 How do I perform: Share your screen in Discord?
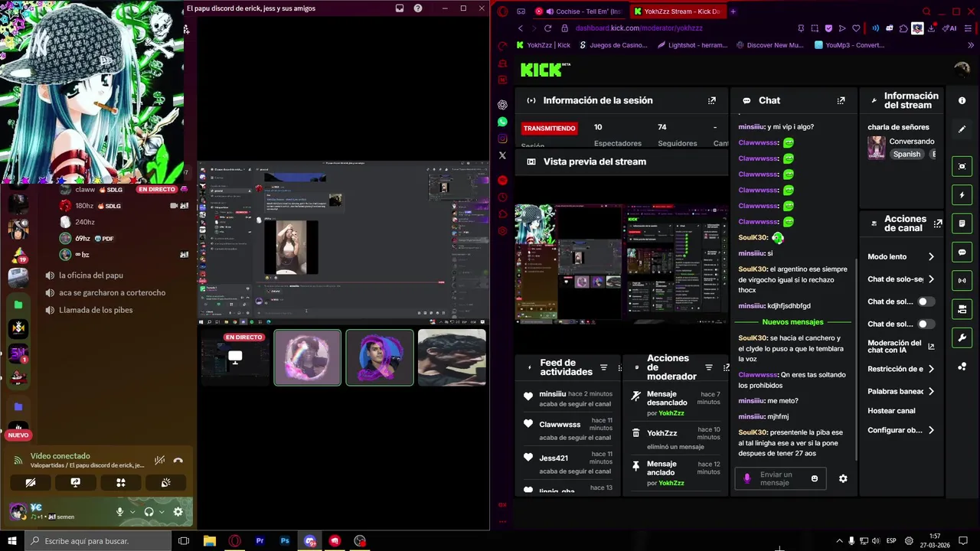coord(75,482)
